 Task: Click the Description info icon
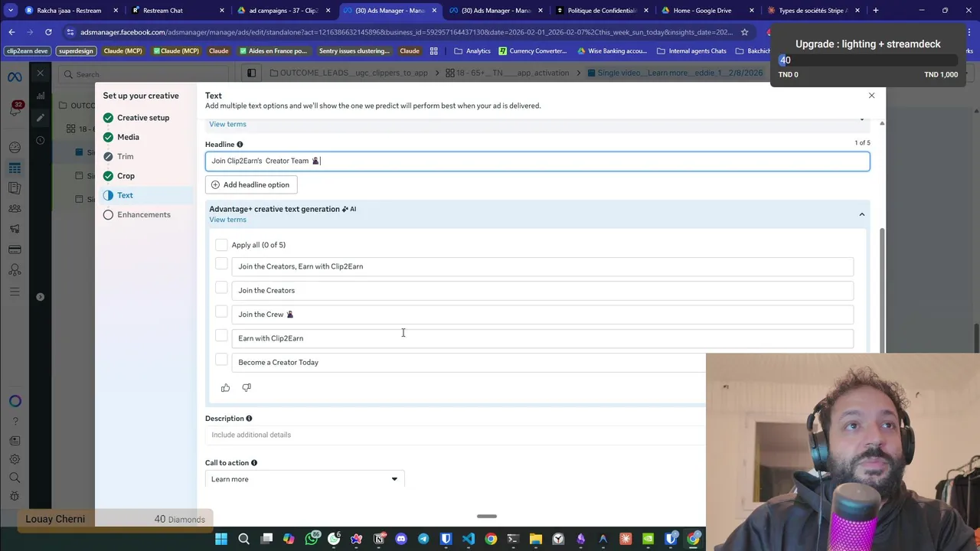point(249,419)
